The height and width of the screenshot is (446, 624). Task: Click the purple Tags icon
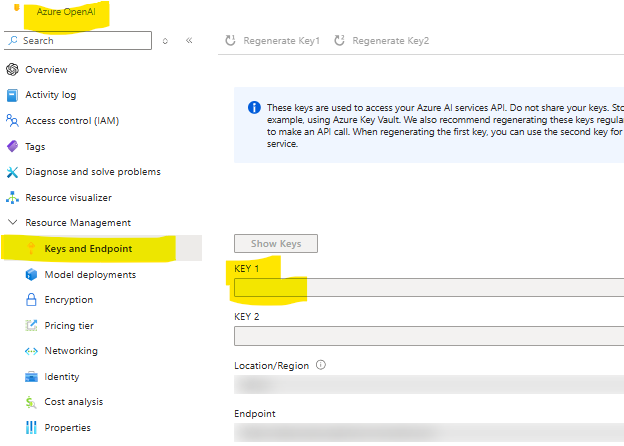12,146
